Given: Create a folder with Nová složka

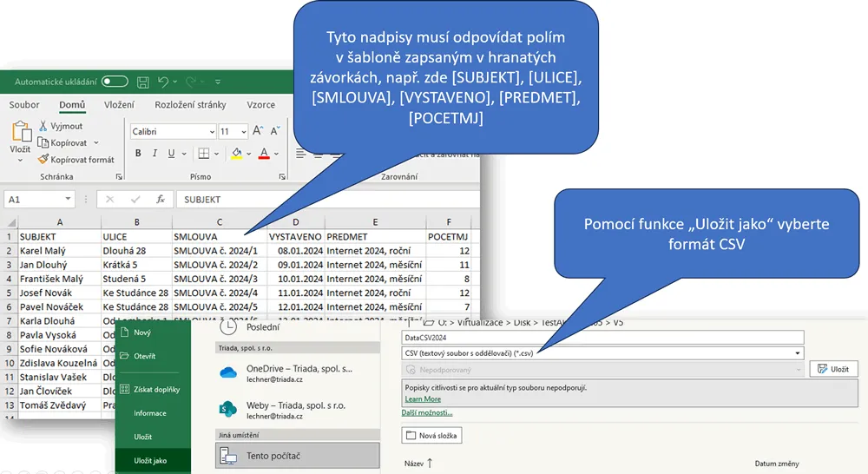Looking at the screenshot, I should point(431,435).
